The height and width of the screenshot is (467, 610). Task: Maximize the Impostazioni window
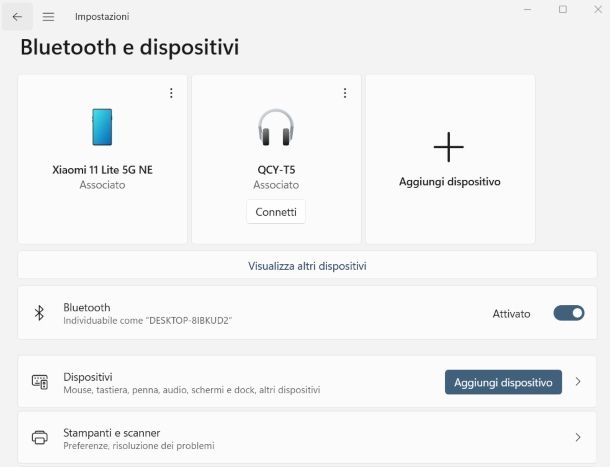point(563,9)
